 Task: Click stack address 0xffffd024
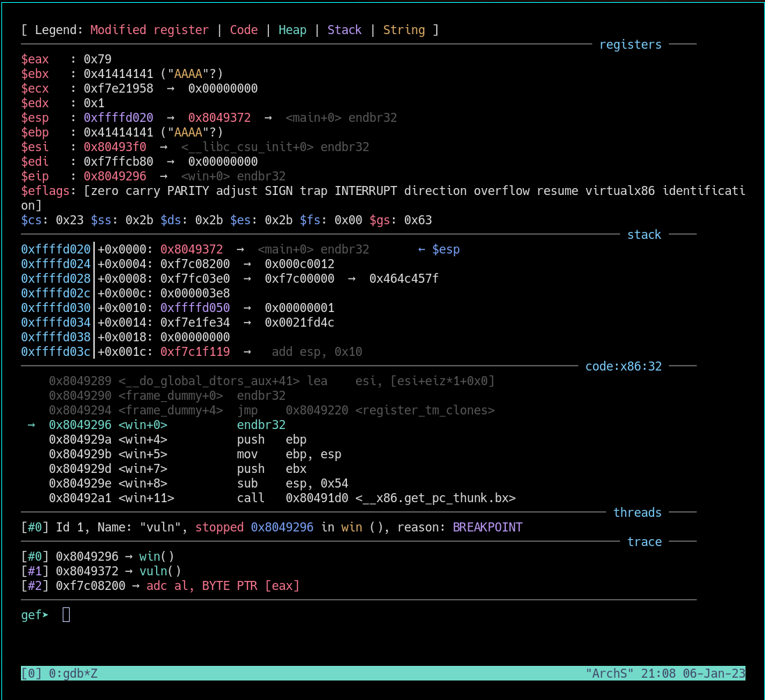[56, 264]
